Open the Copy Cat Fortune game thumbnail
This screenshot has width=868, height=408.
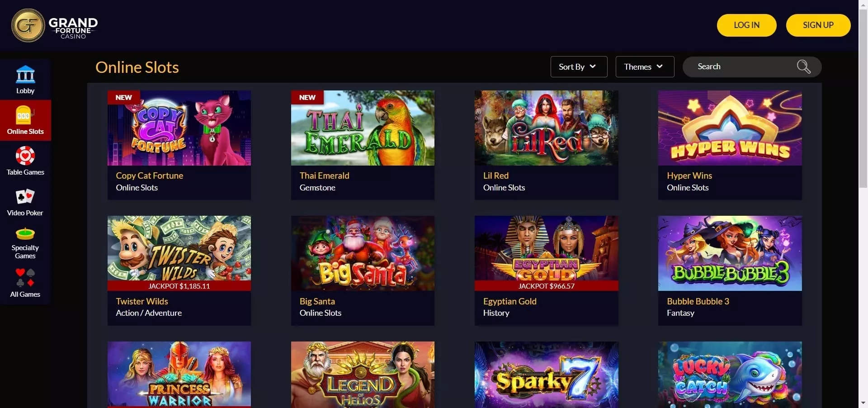click(179, 128)
